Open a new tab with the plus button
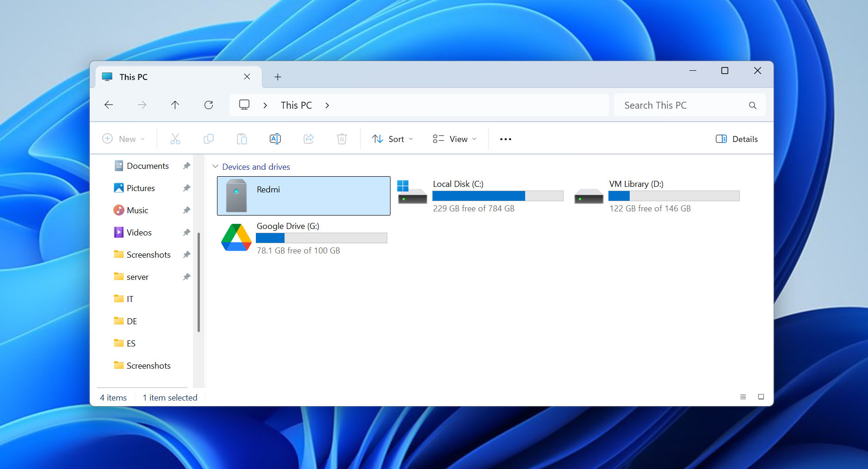The width and height of the screenshot is (868, 469). (278, 77)
